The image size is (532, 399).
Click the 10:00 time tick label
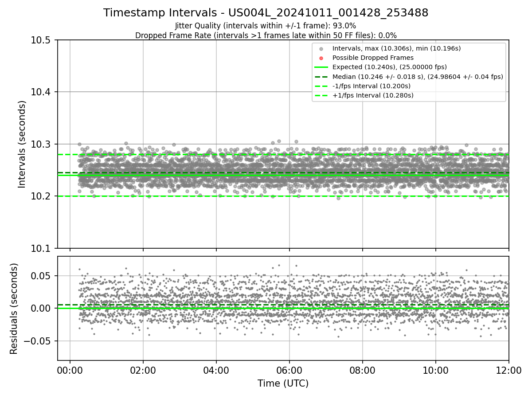(x=436, y=370)
